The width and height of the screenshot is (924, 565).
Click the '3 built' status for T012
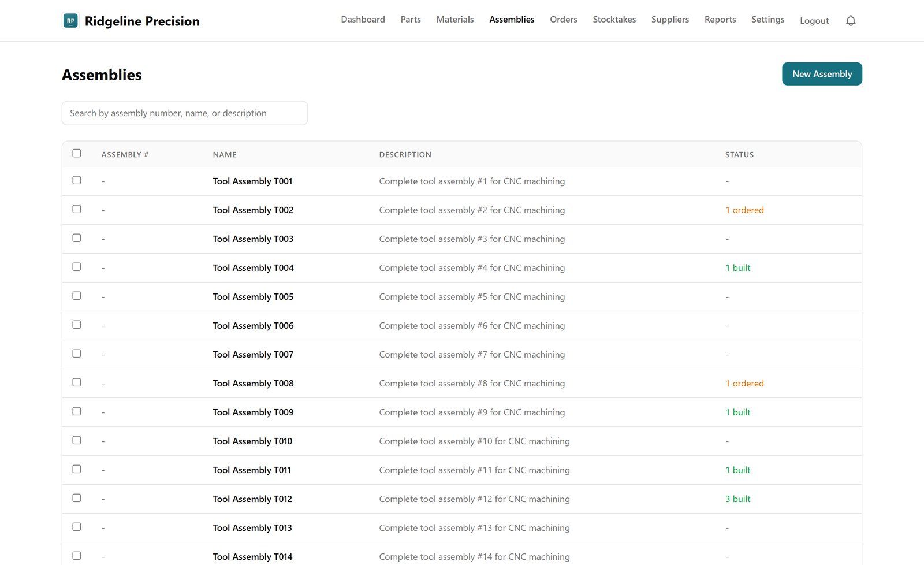738,499
